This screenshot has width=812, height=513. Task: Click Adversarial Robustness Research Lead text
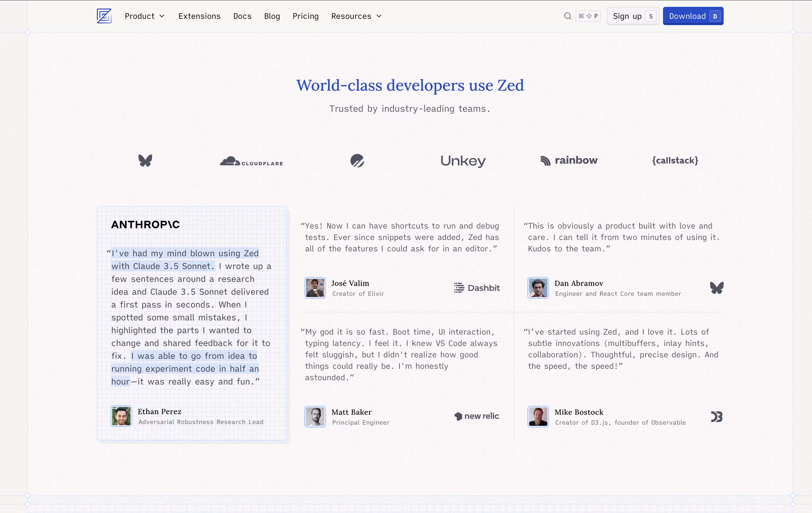pos(201,422)
